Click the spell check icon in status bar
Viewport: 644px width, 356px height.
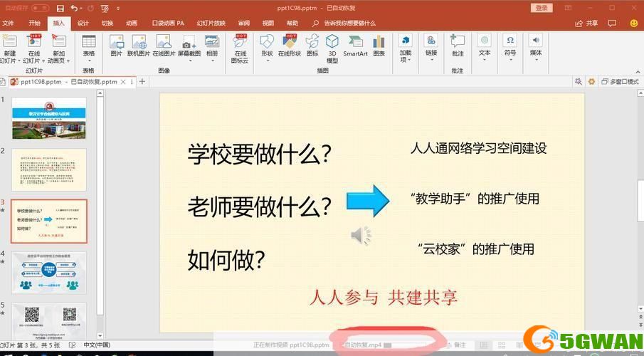click(73, 345)
